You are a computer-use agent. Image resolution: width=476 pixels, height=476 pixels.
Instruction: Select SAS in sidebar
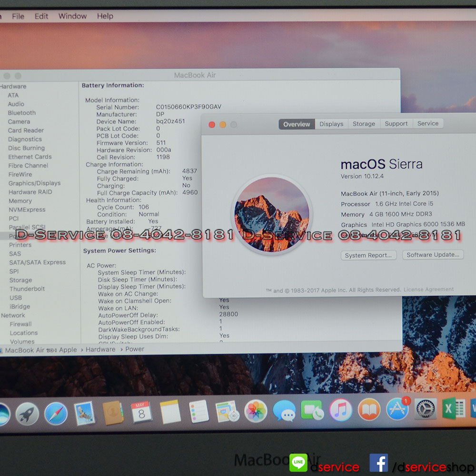[x=15, y=254]
